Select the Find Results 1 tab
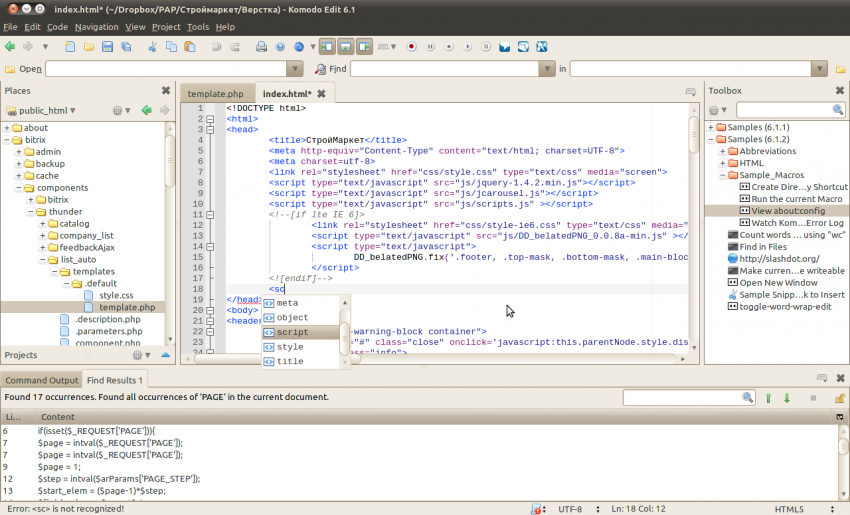Image resolution: width=850 pixels, height=515 pixels. point(115,380)
